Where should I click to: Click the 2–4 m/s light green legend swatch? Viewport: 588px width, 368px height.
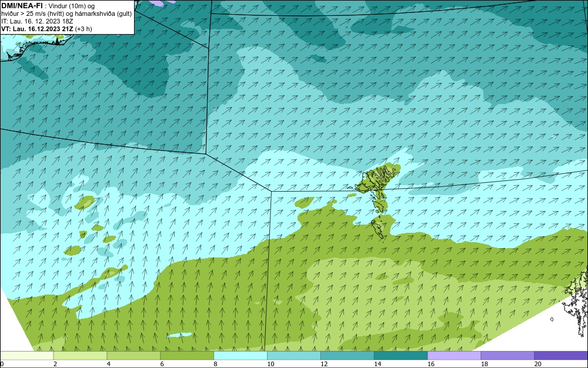tap(80, 356)
